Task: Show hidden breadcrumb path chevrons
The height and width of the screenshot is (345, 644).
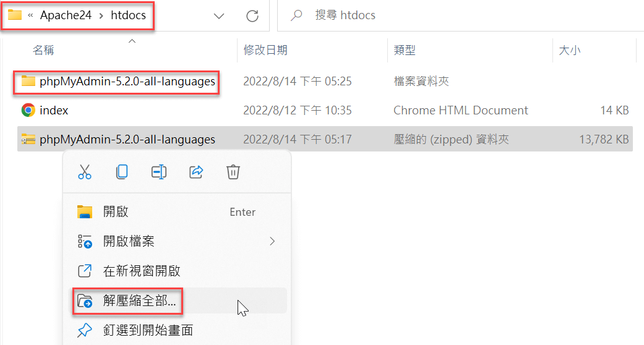Action: click(30, 15)
